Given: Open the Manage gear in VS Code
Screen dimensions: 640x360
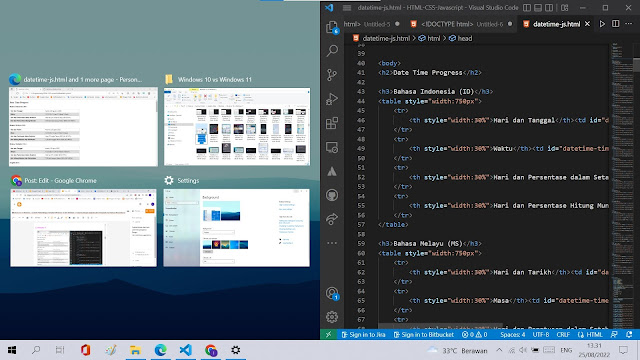Looking at the screenshot, I should 332,317.
